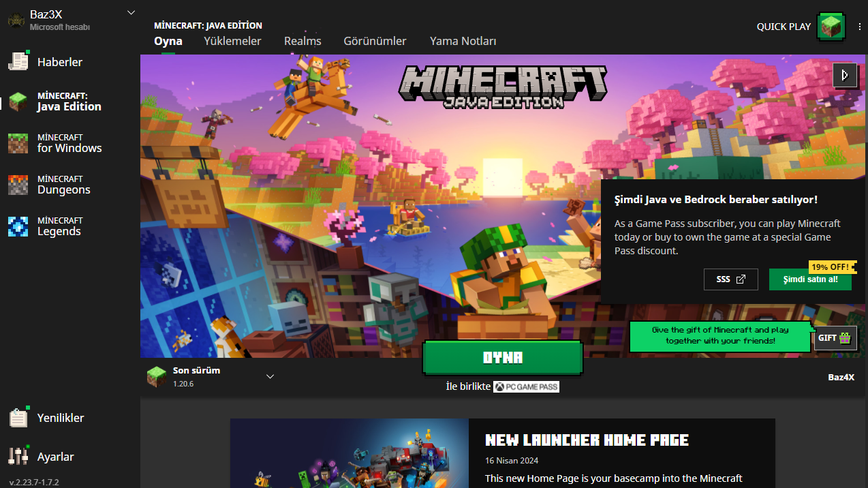Switch to the Yüklemeler tab

click(232, 41)
